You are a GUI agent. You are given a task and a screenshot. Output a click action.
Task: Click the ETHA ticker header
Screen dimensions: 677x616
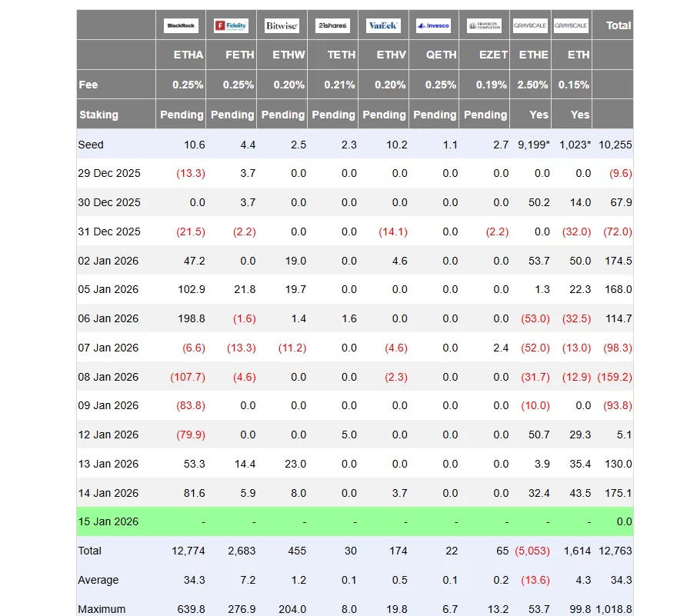188,55
